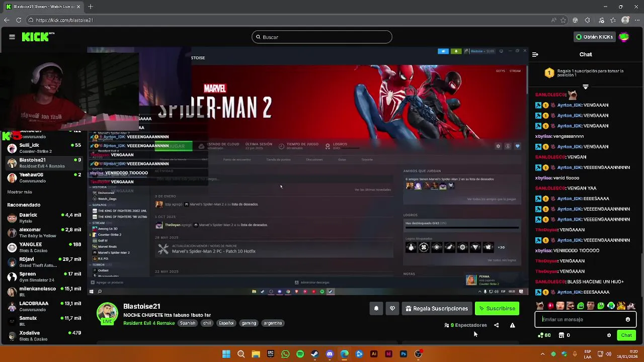Open the Windows Start menu
Viewport: 644px width, 362px height.
[x=226, y=354]
